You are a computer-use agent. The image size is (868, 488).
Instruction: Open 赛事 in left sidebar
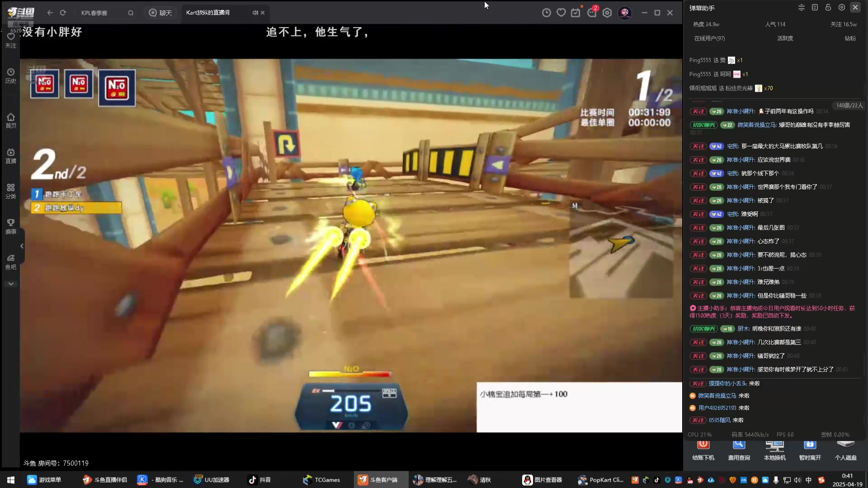[x=11, y=226]
